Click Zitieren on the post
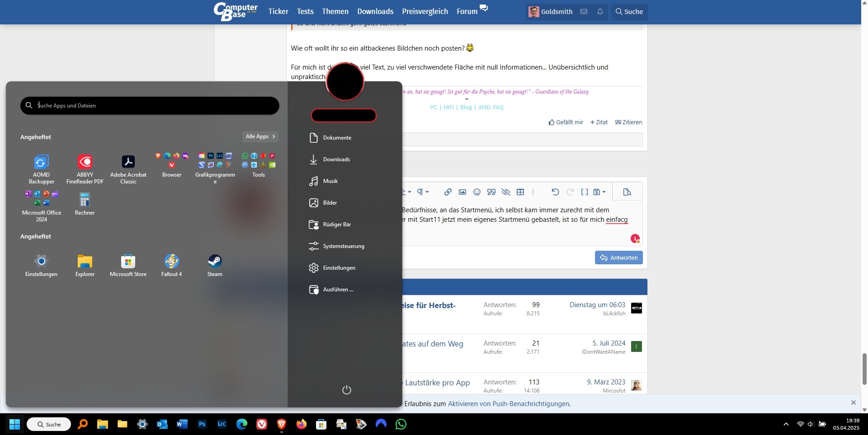 [x=628, y=122]
